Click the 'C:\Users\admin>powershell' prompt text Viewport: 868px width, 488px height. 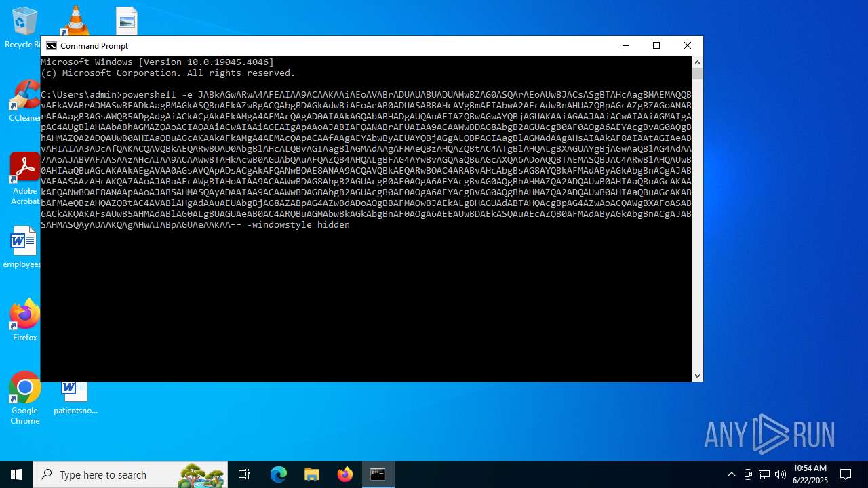click(108, 95)
